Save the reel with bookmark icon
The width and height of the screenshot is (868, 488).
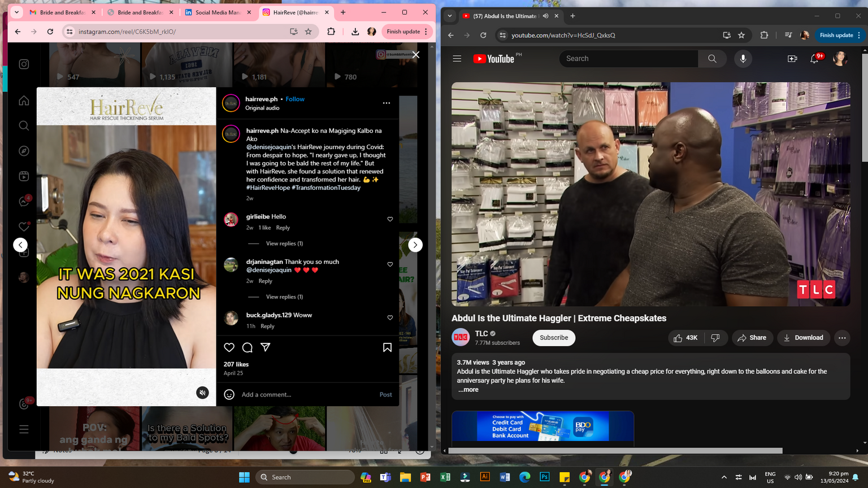pos(387,347)
